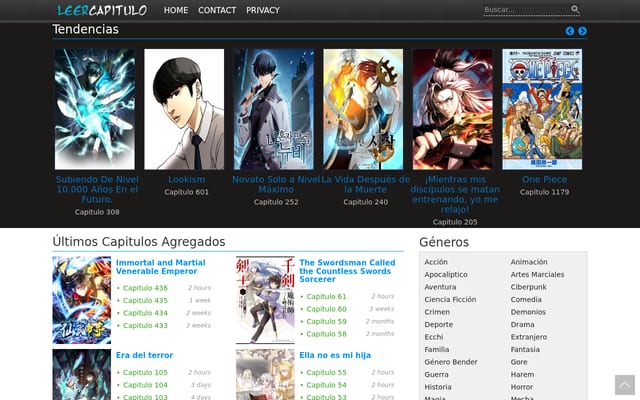Click the search magnifier icon
The height and width of the screenshot is (400, 640).
(575, 9)
